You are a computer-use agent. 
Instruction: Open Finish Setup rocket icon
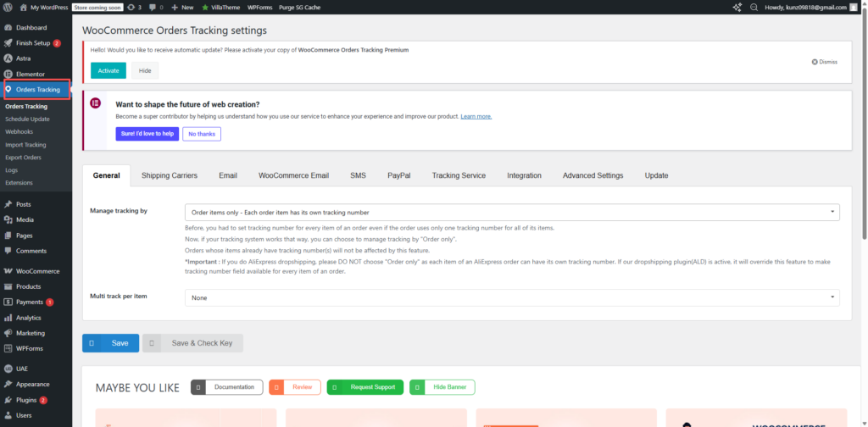(x=8, y=43)
